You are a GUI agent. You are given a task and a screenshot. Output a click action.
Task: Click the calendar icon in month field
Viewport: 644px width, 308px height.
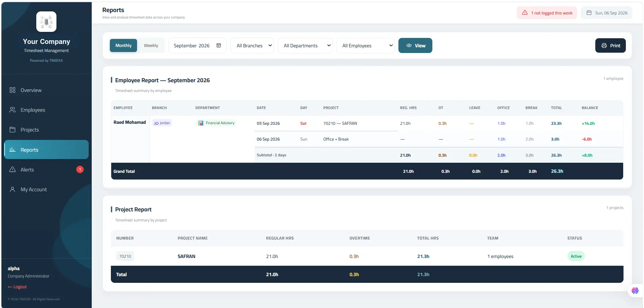tap(219, 45)
